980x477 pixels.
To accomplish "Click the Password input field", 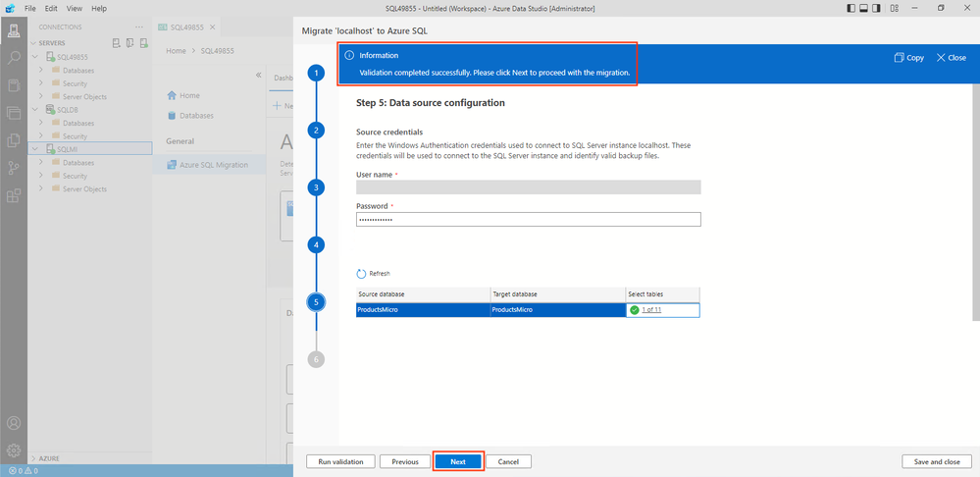I will (x=528, y=220).
